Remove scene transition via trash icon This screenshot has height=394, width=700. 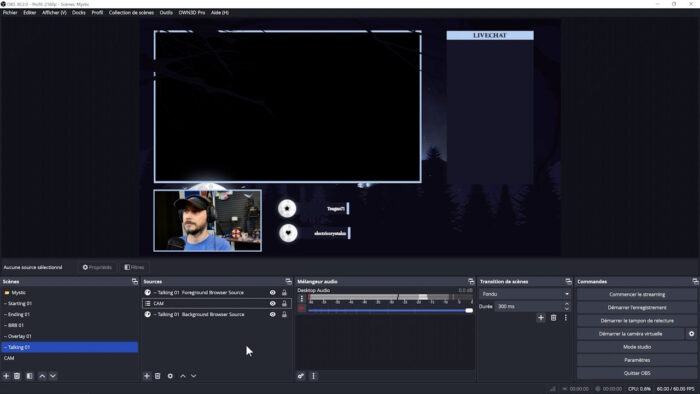pyautogui.click(x=554, y=318)
